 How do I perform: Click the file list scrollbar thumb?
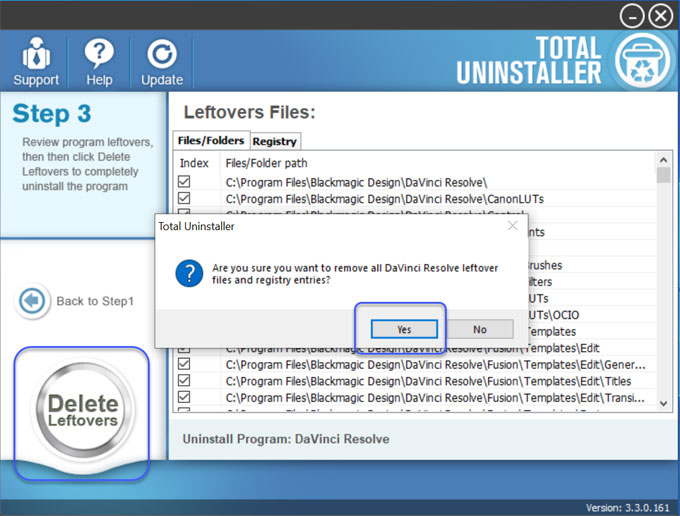coord(663,175)
